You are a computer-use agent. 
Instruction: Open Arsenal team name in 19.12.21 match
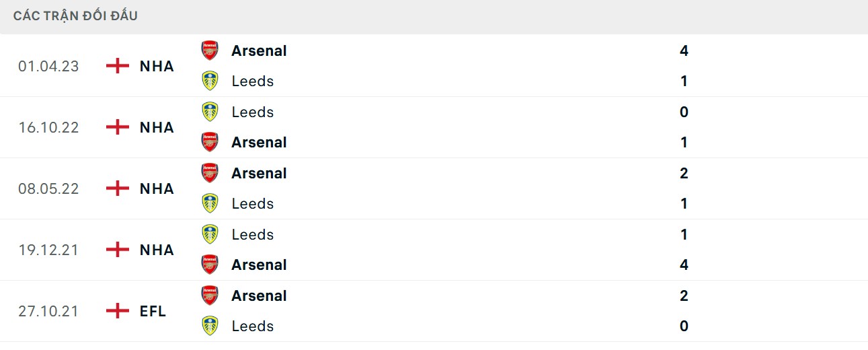tap(259, 265)
